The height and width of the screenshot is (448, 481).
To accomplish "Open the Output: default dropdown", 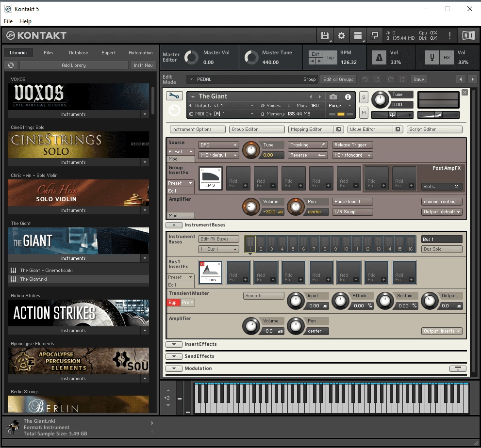I will coord(442,212).
